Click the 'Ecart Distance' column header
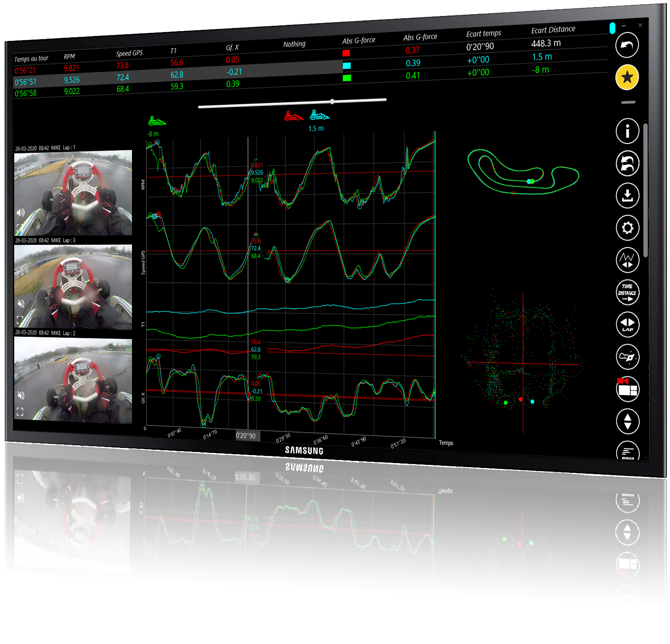The height and width of the screenshot is (644, 670). pos(553,30)
